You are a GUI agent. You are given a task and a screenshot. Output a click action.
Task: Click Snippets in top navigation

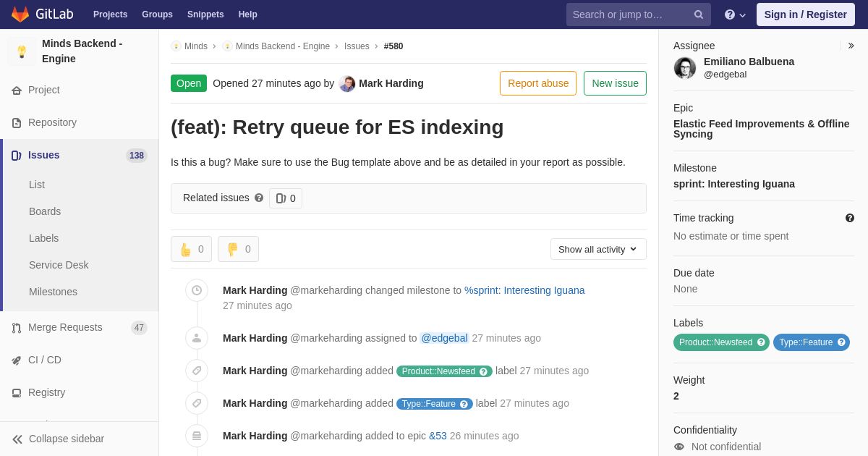click(x=205, y=14)
